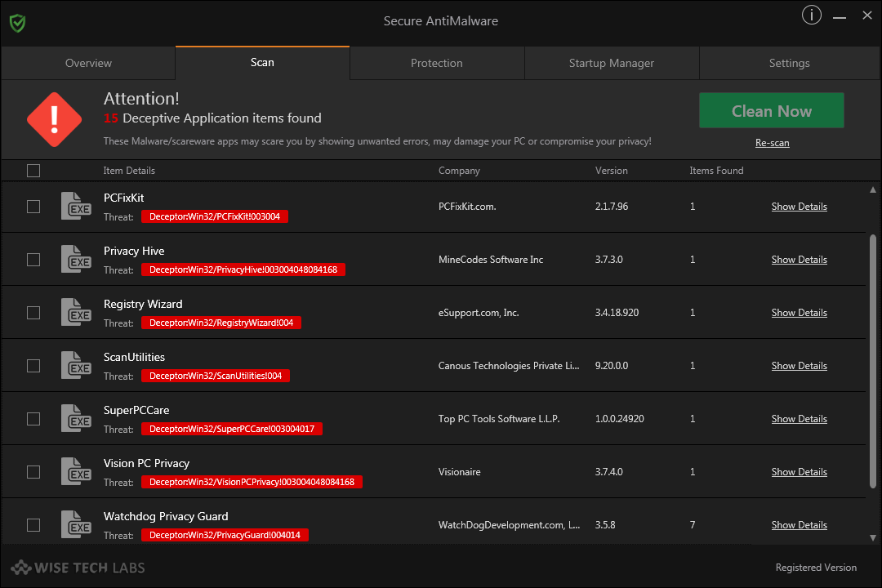Click threat label Deceptor:Win32/ScanUtilities!004
The image size is (882, 588).
pyautogui.click(x=216, y=376)
